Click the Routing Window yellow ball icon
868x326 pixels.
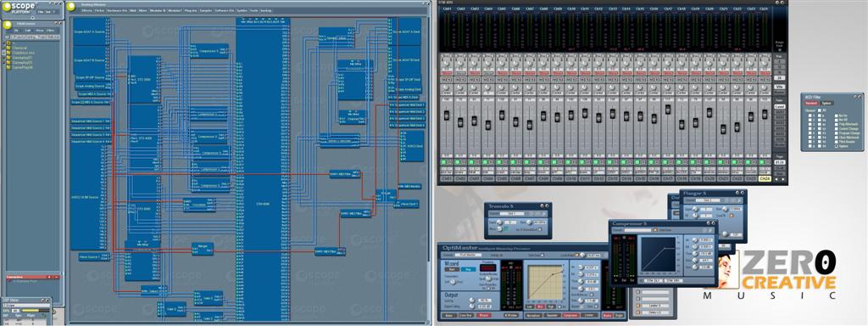click(x=71, y=7)
